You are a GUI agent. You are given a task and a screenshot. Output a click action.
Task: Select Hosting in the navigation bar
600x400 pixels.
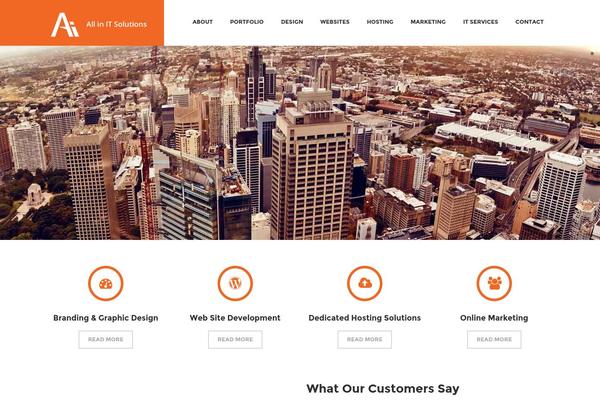(380, 22)
